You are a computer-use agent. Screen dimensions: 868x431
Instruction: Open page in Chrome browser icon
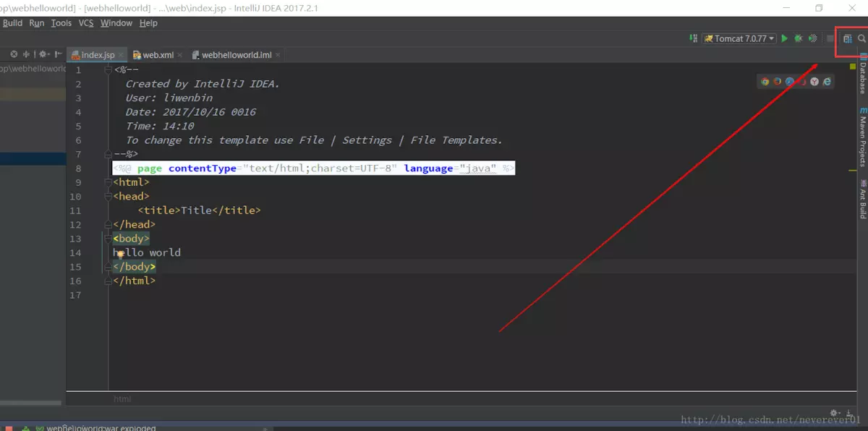[x=765, y=82]
